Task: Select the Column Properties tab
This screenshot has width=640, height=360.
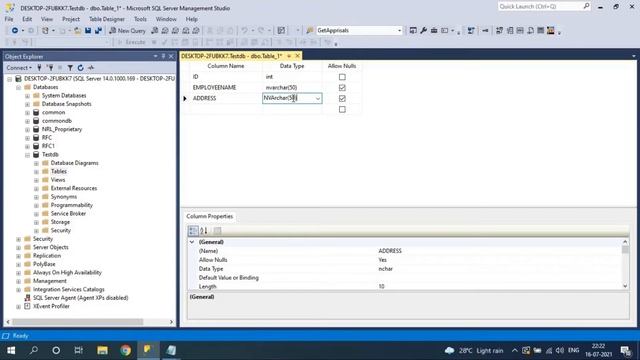Action: [209, 216]
